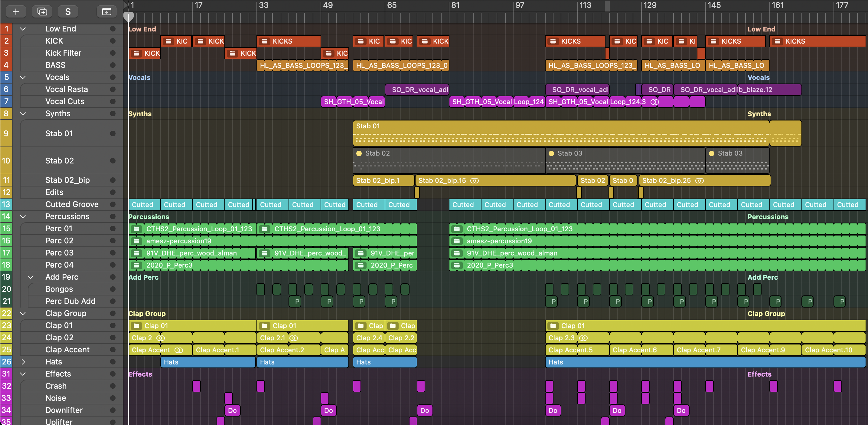
Task: Select the Clap 2.3 looped region
Action: coord(705,338)
